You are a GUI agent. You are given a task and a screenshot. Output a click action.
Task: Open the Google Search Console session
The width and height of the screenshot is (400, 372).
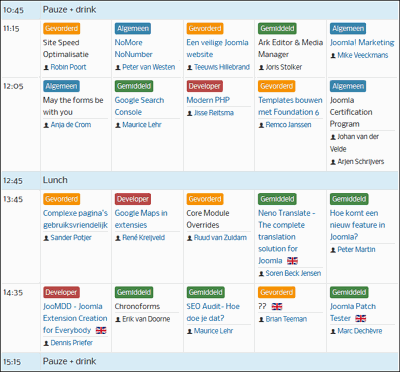pyautogui.click(x=139, y=106)
